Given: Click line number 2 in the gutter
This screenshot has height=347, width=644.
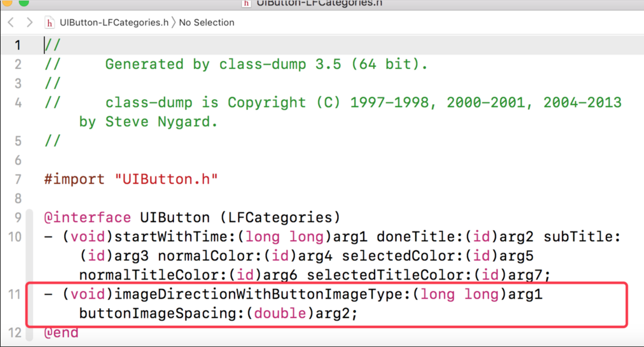Looking at the screenshot, I should tap(18, 64).
